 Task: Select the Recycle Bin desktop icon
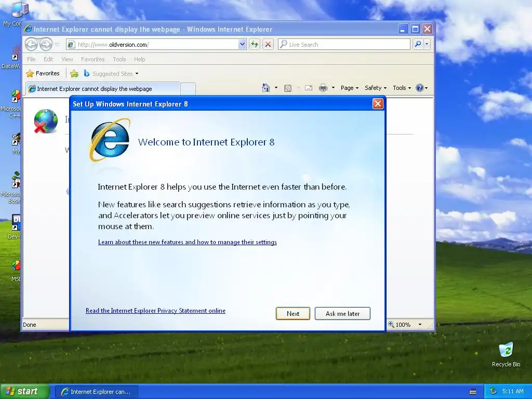tap(506, 354)
